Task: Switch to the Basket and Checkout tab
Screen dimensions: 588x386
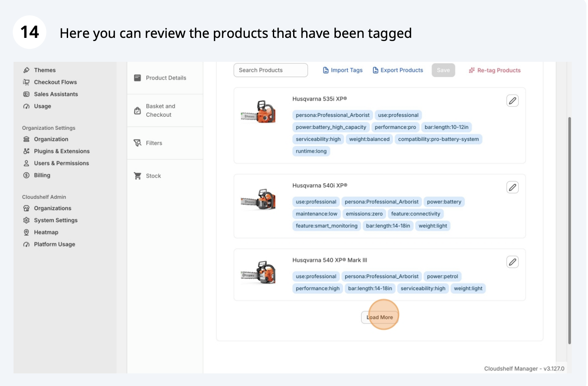Action: [x=165, y=110]
